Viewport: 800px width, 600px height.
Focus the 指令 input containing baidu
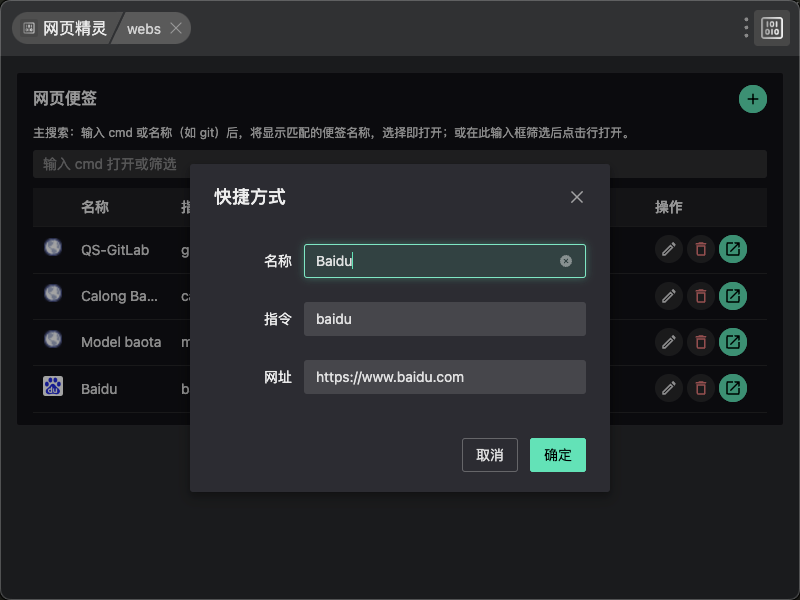(x=444, y=319)
